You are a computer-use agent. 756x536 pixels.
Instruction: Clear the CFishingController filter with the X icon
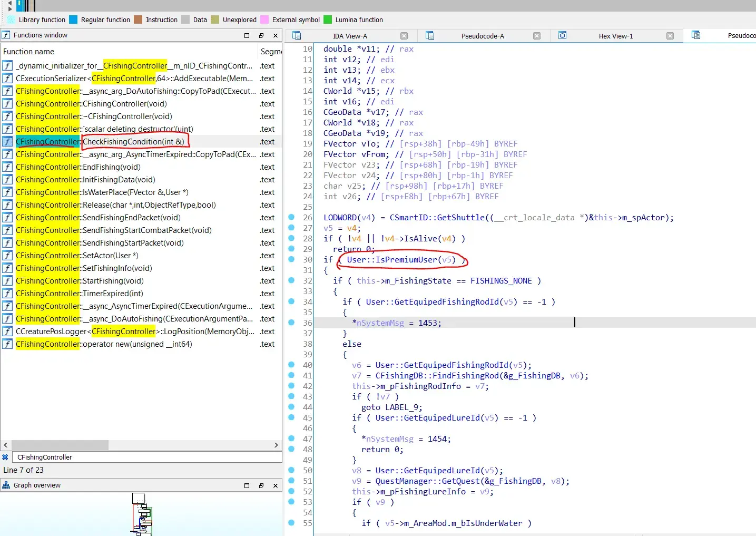(5, 457)
